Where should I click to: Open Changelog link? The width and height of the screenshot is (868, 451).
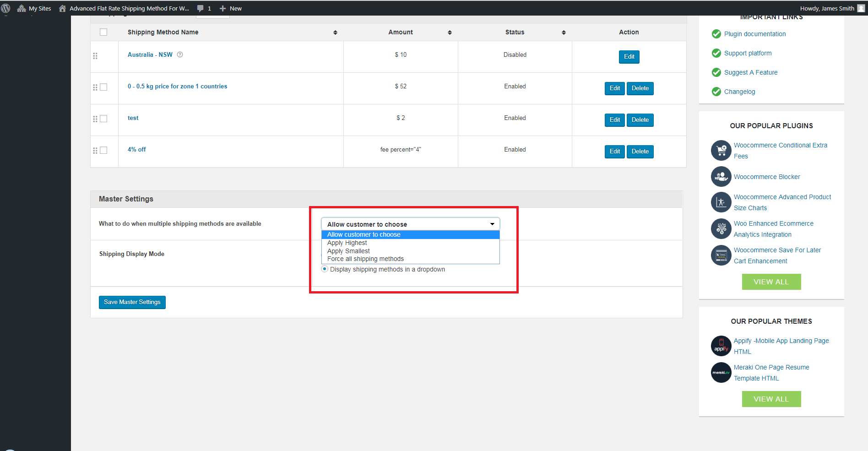tap(740, 92)
